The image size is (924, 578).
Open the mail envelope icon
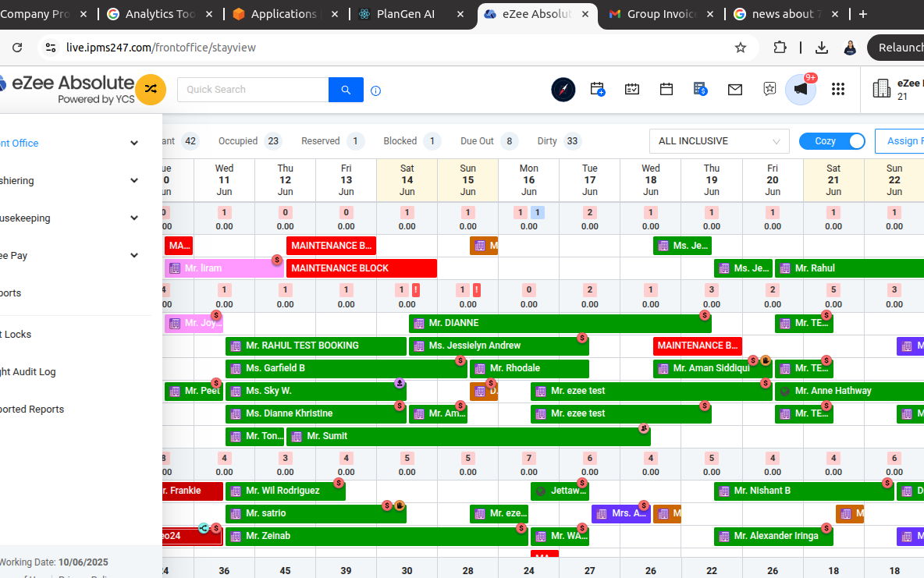point(734,90)
